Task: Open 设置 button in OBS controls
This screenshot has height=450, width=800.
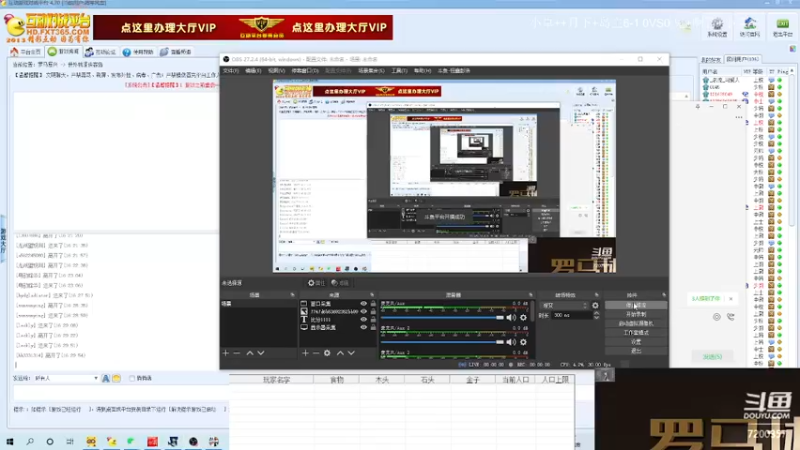Action: pyautogui.click(x=636, y=342)
